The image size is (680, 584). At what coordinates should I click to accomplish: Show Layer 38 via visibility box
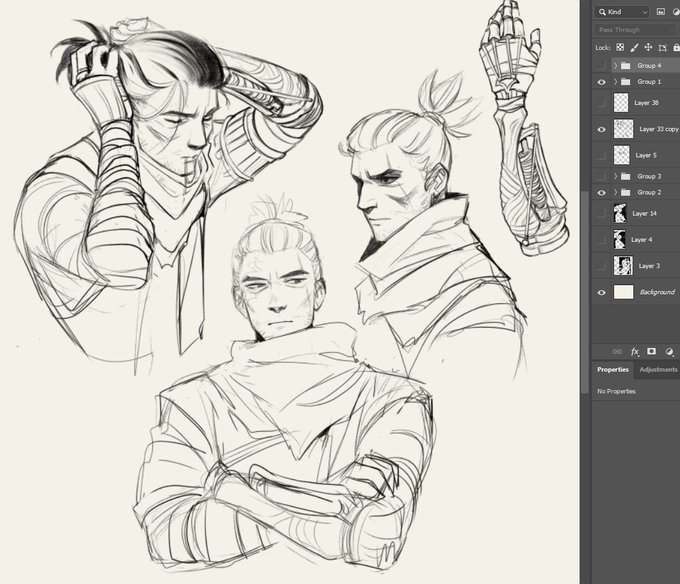(x=602, y=103)
